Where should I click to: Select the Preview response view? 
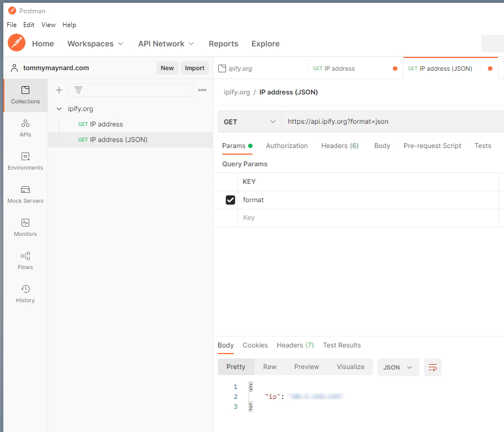tap(307, 367)
